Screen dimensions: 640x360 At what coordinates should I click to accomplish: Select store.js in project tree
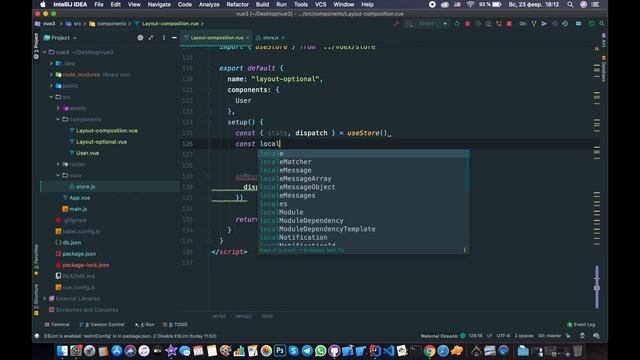click(x=85, y=187)
